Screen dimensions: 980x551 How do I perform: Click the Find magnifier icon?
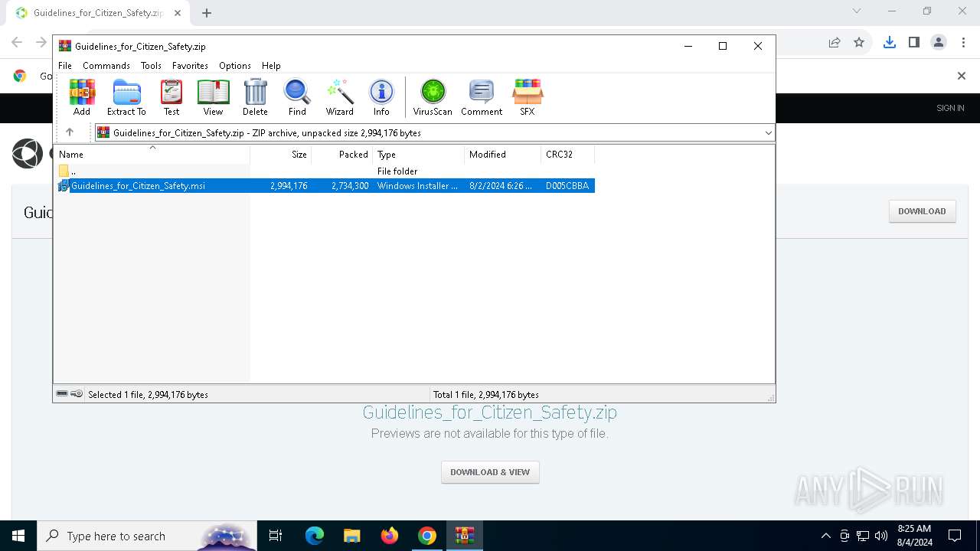pyautogui.click(x=297, y=97)
